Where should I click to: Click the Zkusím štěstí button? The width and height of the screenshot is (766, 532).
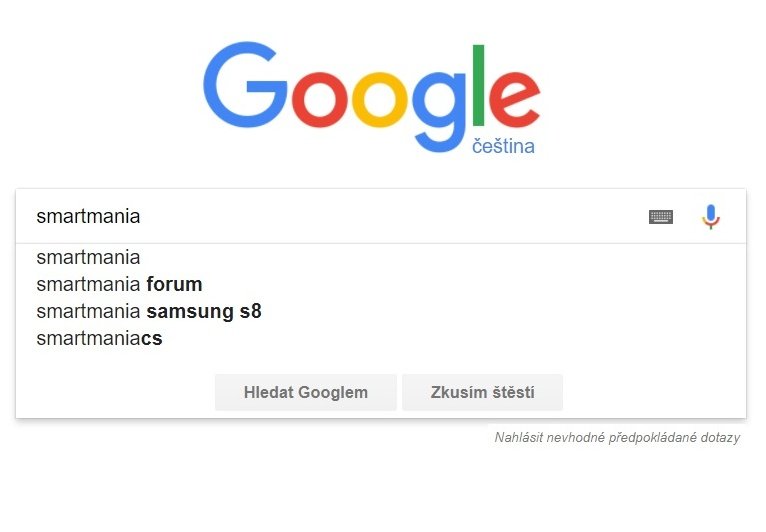coord(483,392)
